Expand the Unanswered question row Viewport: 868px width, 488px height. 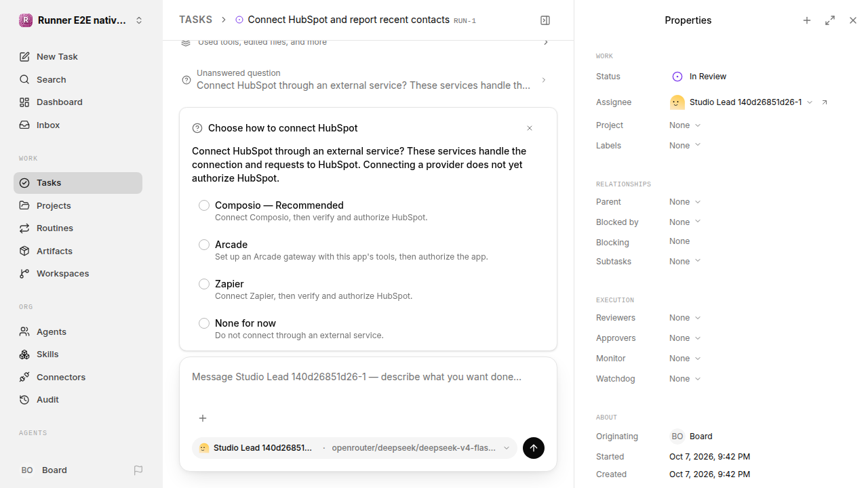click(x=368, y=80)
